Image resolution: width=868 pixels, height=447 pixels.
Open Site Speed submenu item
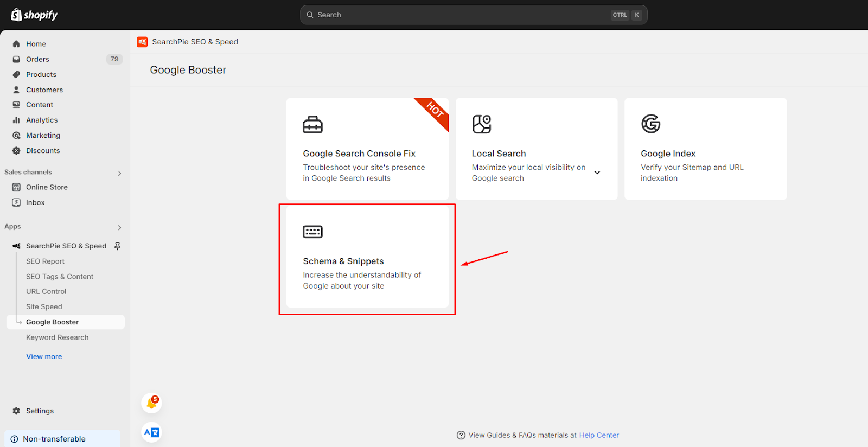[44, 306]
